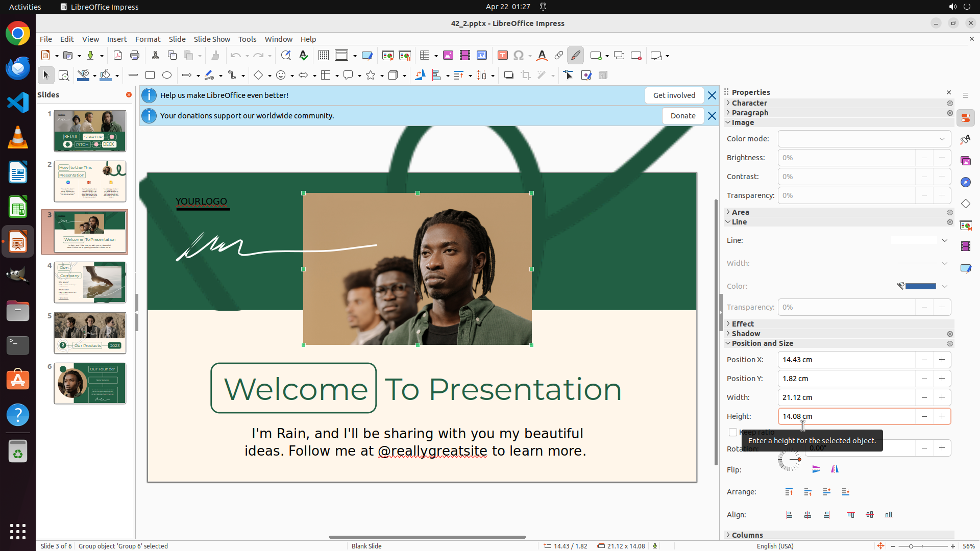The image size is (980, 551).
Task: Open Insert Special Character icon
Action: tap(519, 56)
